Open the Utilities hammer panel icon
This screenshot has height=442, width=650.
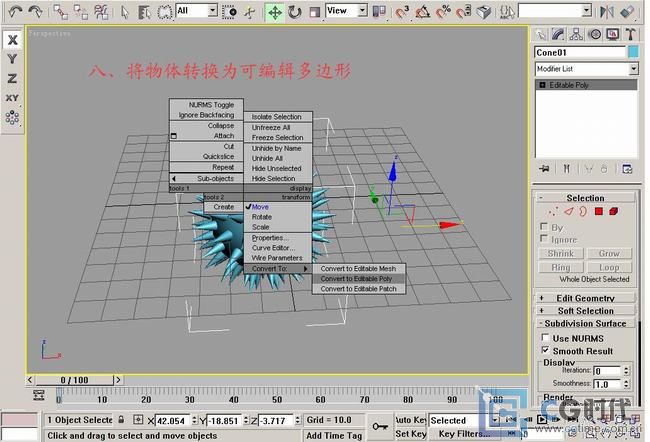631,34
